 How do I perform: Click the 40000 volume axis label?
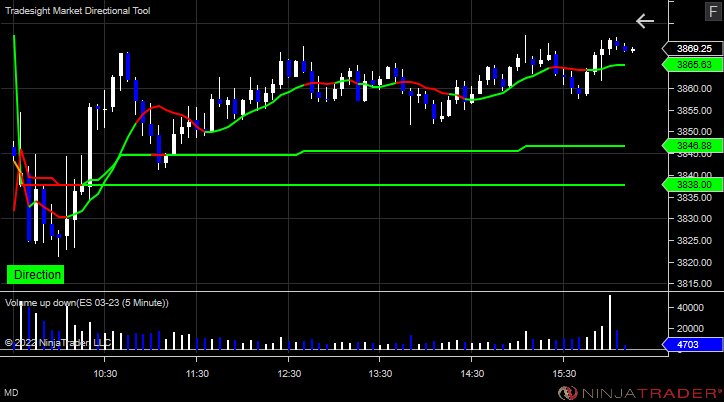[690, 307]
